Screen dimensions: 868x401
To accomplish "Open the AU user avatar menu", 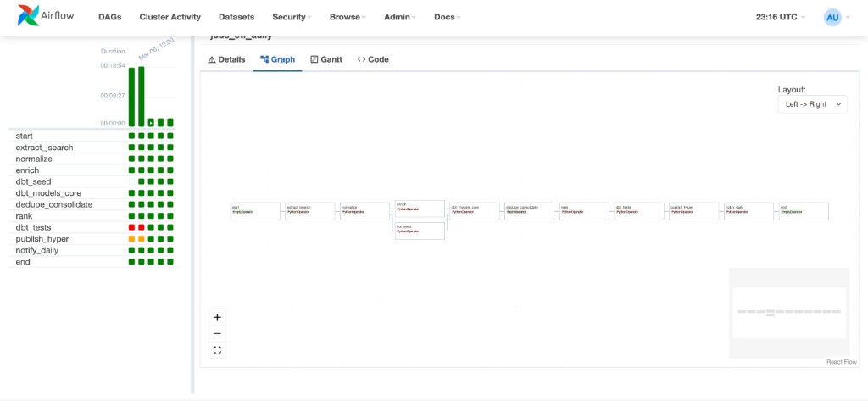I will tap(832, 17).
